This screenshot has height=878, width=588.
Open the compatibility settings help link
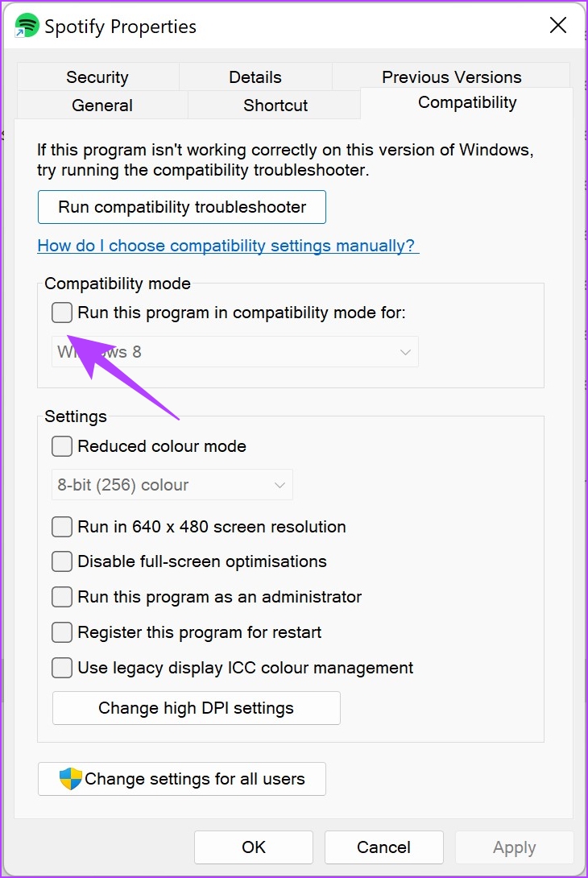point(228,245)
